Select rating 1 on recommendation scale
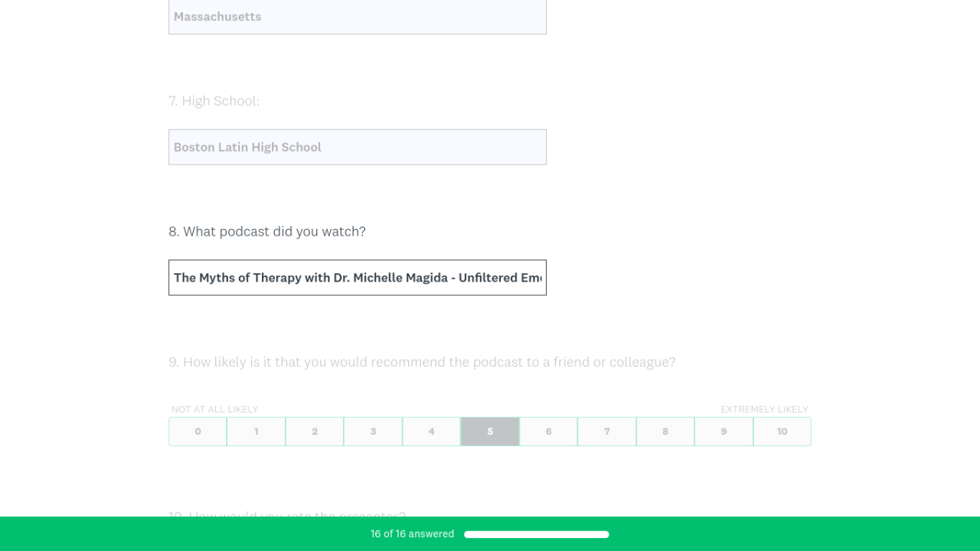Image resolution: width=980 pixels, height=551 pixels. [256, 432]
